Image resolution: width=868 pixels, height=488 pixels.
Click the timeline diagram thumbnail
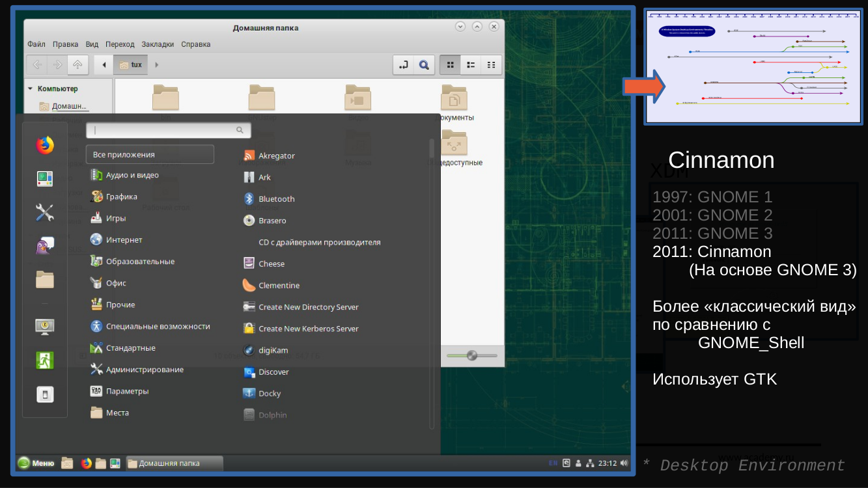(753, 66)
